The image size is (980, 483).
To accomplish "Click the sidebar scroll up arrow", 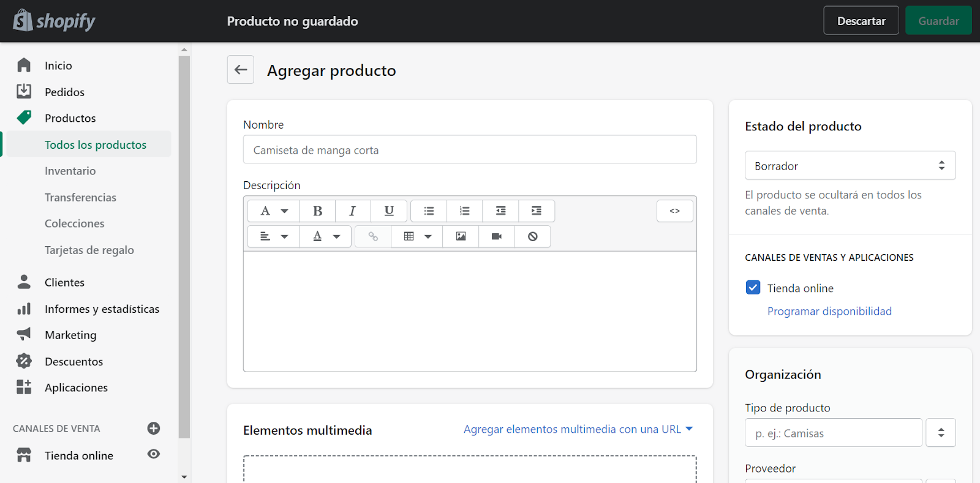I will (184, 49).
